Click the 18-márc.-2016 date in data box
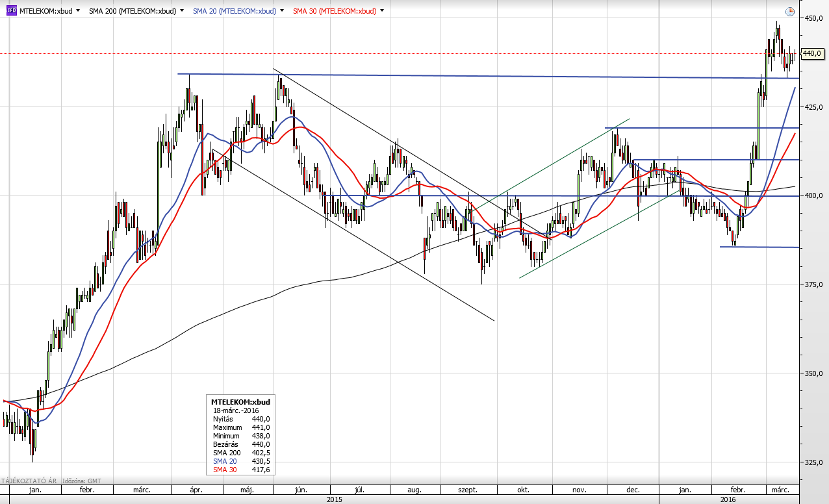 point(236,410)
